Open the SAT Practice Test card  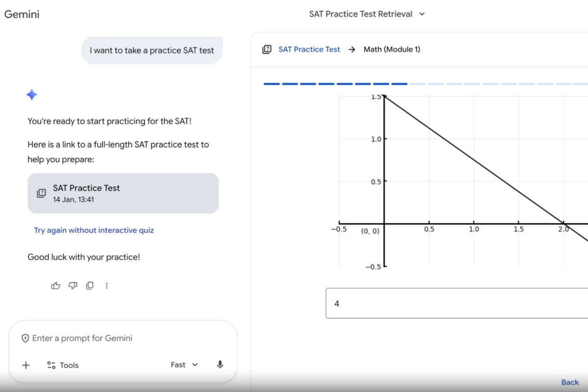123,193
